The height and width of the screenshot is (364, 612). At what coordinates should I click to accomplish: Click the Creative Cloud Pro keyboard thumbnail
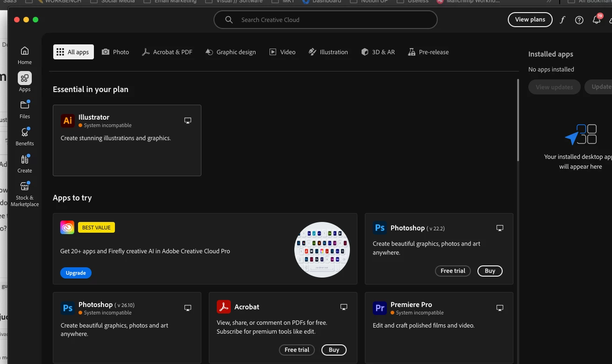(322, 250)
